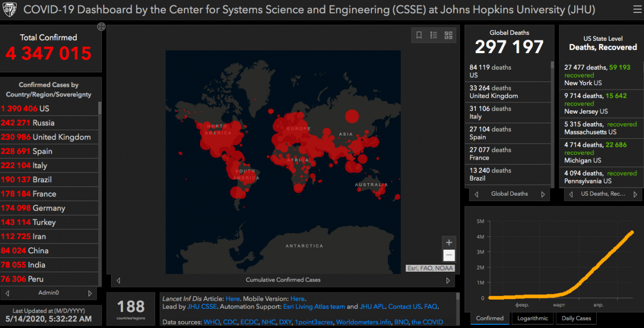644x328 pixels.
Task: Switch to the Daily Cases chart tab
Action: click(576, 318)
